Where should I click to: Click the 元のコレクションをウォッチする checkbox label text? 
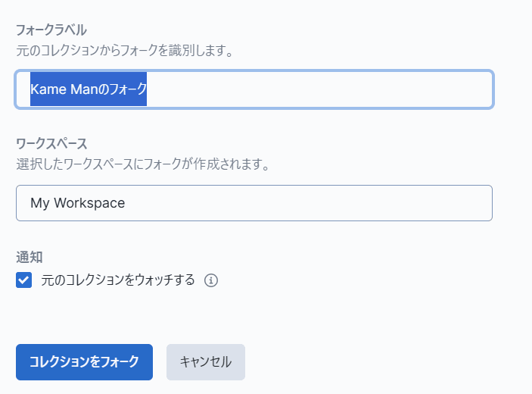pyautogui.click(x=118, y=280)
